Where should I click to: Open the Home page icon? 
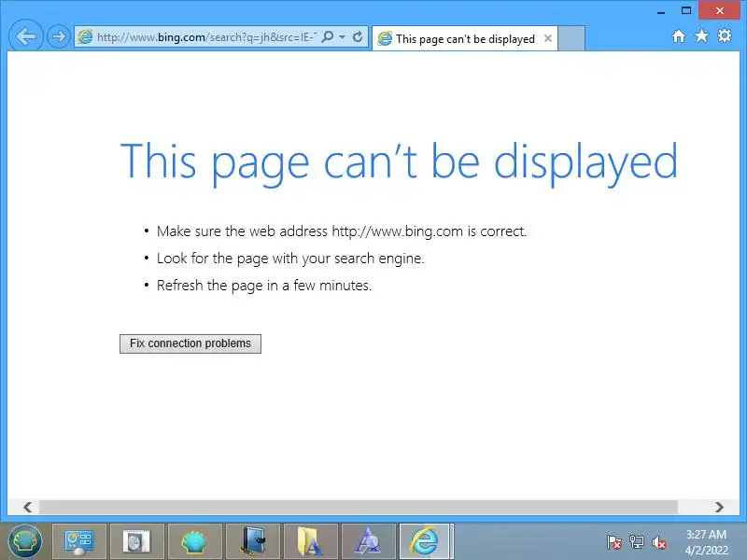coord(679,36)
